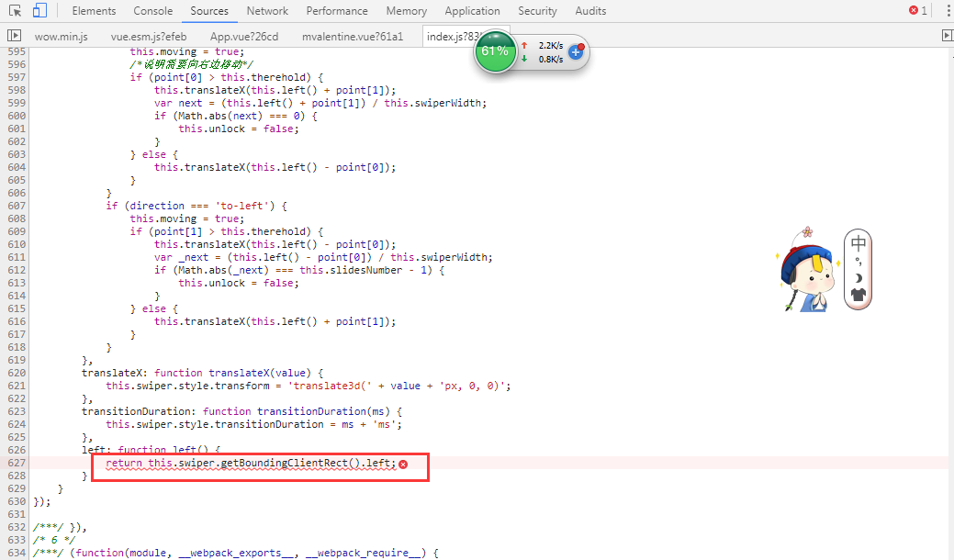This screenshot has width=954, height=560.
Task: Switch to the Console tab
Action: [x=153, y=11]
